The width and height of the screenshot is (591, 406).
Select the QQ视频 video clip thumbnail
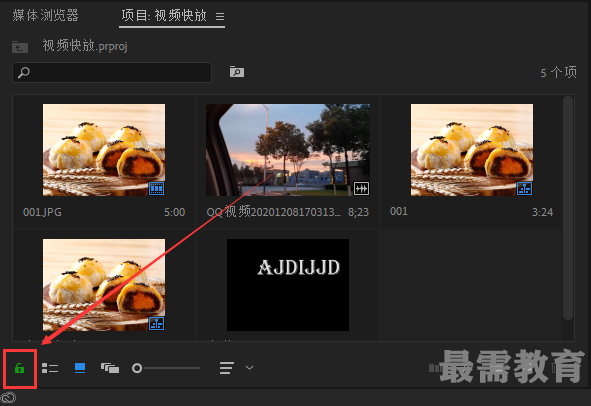(x=288, y=150)
